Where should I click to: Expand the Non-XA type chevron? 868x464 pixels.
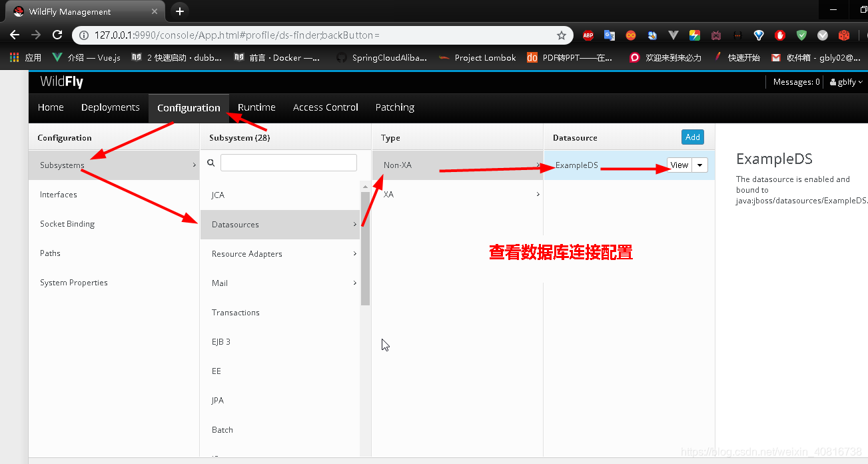click(538, 165)
